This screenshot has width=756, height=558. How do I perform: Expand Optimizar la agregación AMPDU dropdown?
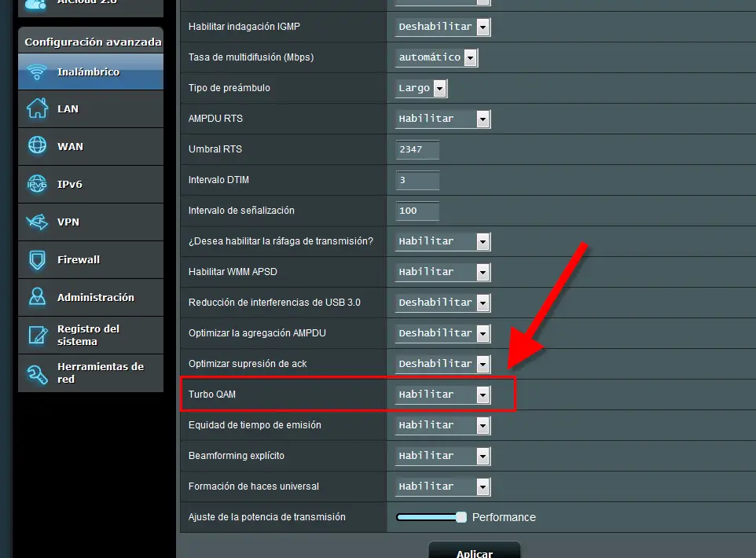coord(442,333)
